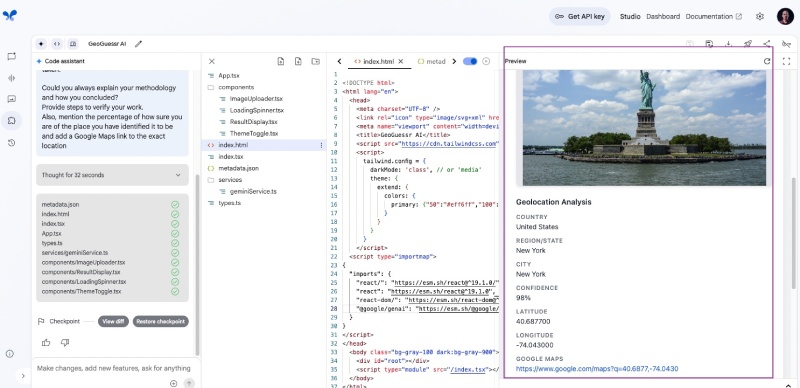Deploy the app with the rocket icon
Screen dimensions: 800x388
click(x=747, y=44)
